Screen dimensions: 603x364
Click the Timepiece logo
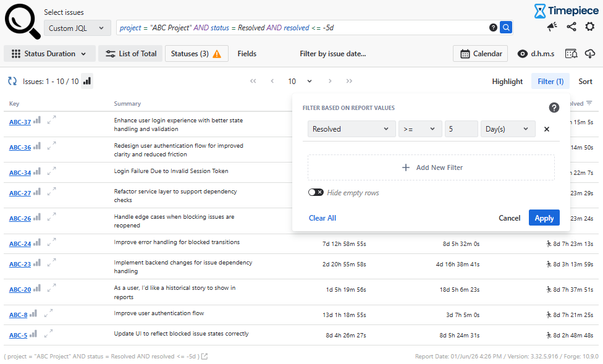click(566, 11)
